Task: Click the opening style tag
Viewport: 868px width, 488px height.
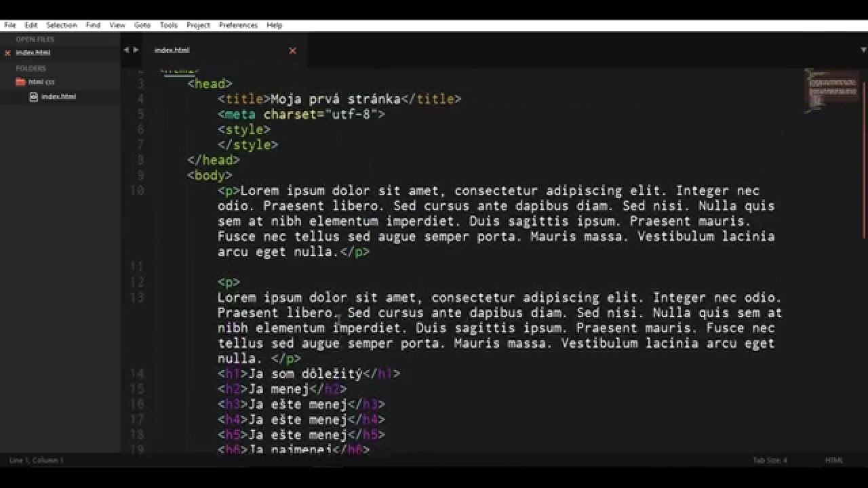Action: 244,129
